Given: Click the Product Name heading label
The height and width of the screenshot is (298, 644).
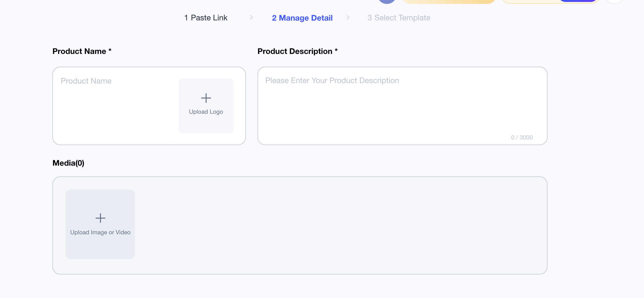Looking at the screenshot, I should (82, 51).
